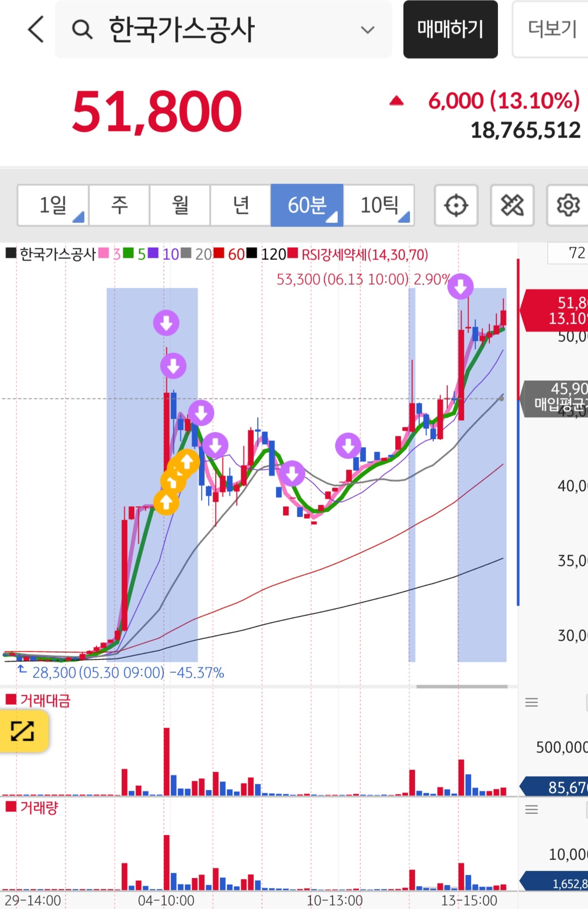Viewport: 588px width, 909px height.
Task: Tap the green 5 moving average swatch
Action: [x=128, y=253]
